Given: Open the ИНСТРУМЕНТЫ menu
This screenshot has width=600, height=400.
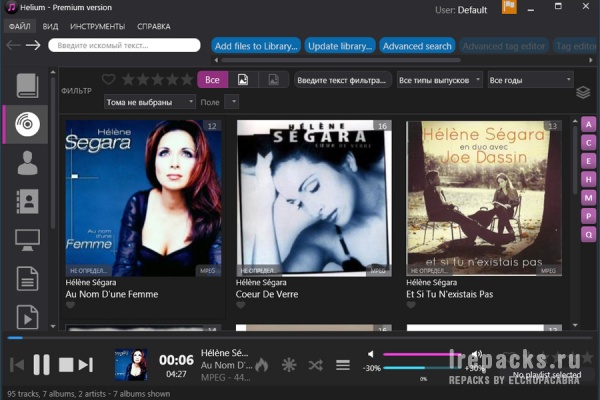Looking at the screenshot, I should (97, 26).
